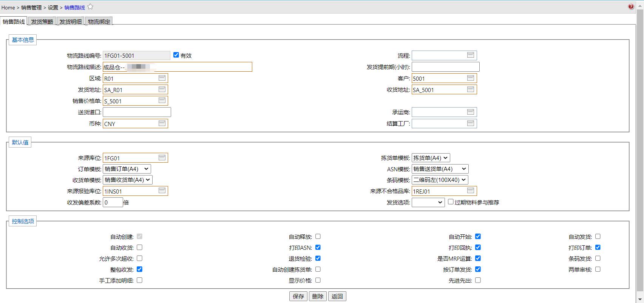
Task: Uncheck 整包收发 checkbox
Action: [x=139, y=269]
